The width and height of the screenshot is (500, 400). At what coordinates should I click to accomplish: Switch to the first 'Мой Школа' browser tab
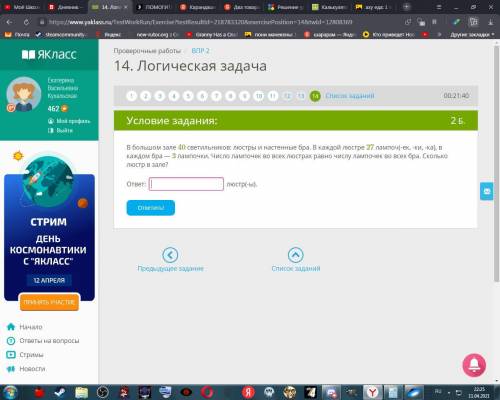click(22, 7)
